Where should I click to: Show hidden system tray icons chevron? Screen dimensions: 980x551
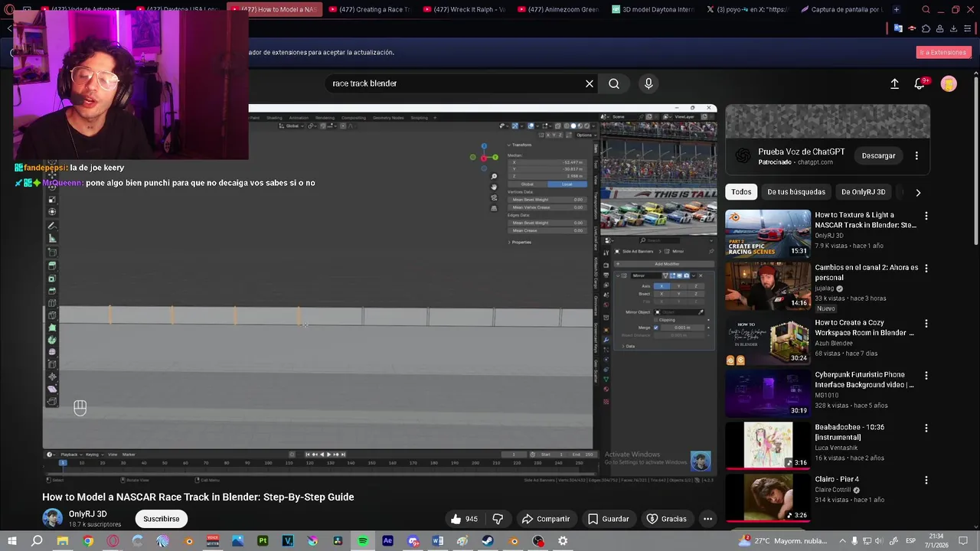(843, 541)
